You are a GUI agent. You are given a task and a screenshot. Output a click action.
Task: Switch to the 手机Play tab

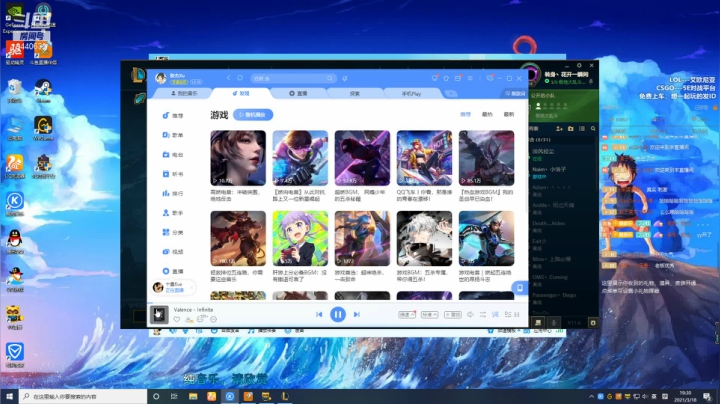pos(411,93)
